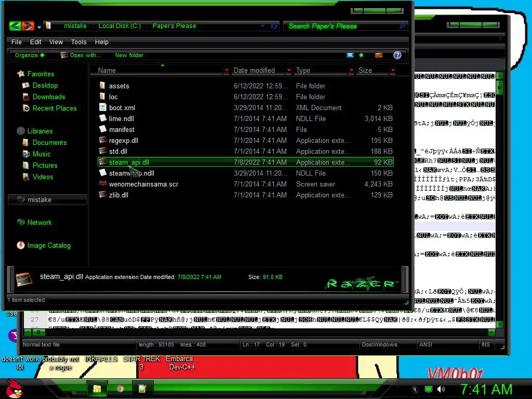Viewport: 532px width, 399px height.
Task: Open the Organize dropdown
Action: (29, 55)
